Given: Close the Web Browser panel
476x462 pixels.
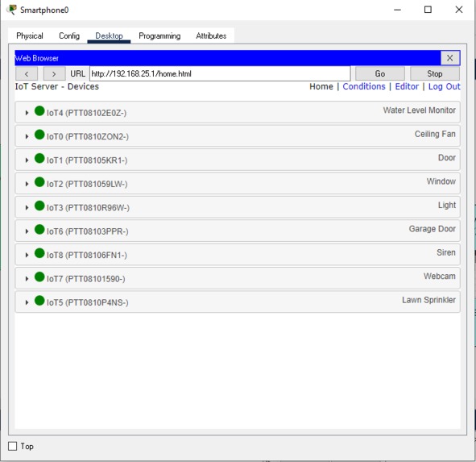Looking at the screenshot, I should 450,58.
